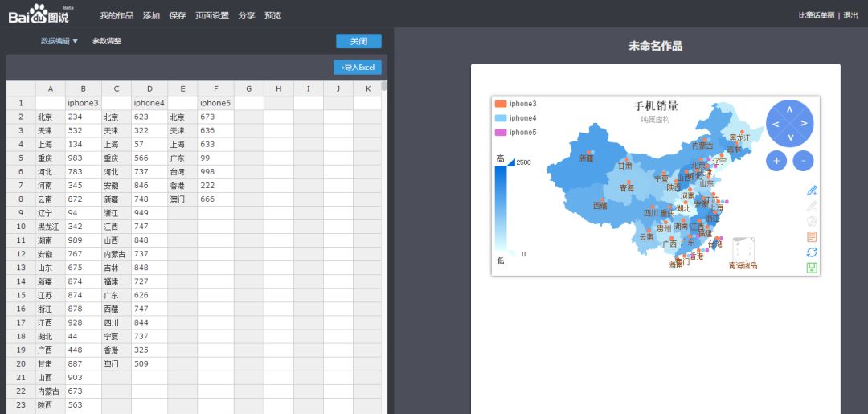Click the 导入Excel button
Image resolution: width=868 pixels, height=414 pixels.
pyautogui.click(x=358, y=68)
